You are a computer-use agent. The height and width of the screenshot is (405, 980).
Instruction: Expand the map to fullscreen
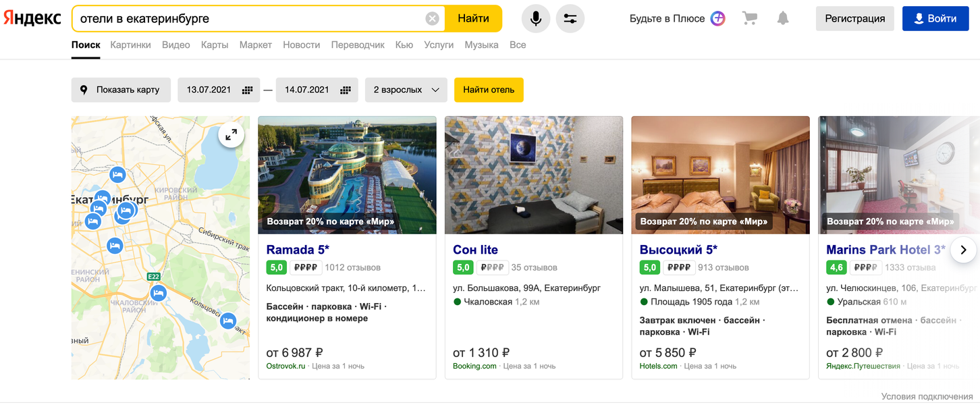tap(231, 135)
